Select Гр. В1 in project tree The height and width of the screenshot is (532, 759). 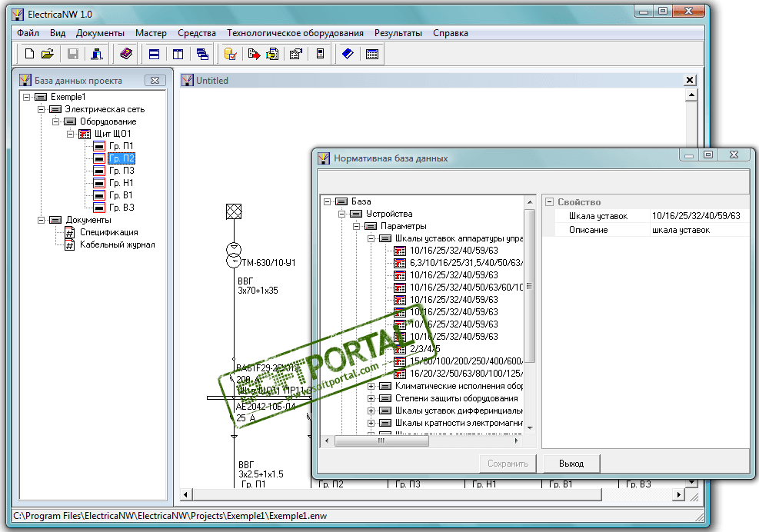point(121,195)
